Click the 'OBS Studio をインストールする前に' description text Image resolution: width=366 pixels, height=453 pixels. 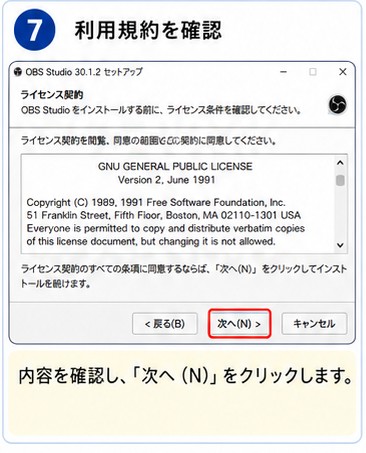pos(162,110)
